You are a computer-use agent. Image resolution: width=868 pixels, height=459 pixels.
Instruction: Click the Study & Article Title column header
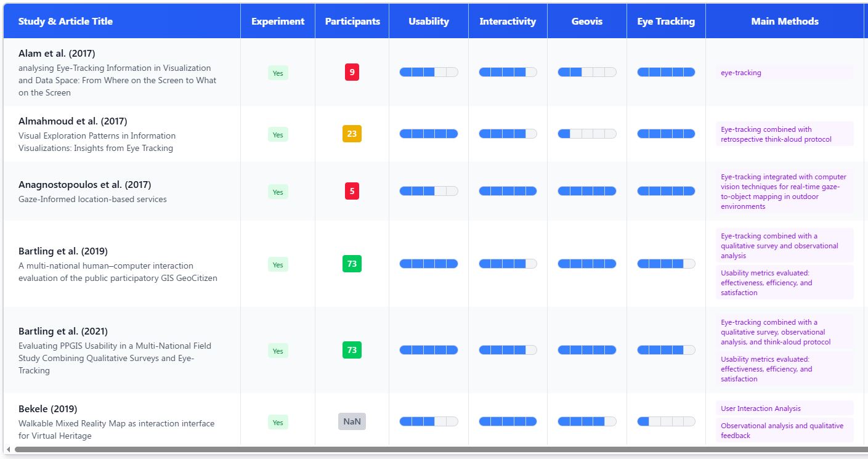coord(65,22)
